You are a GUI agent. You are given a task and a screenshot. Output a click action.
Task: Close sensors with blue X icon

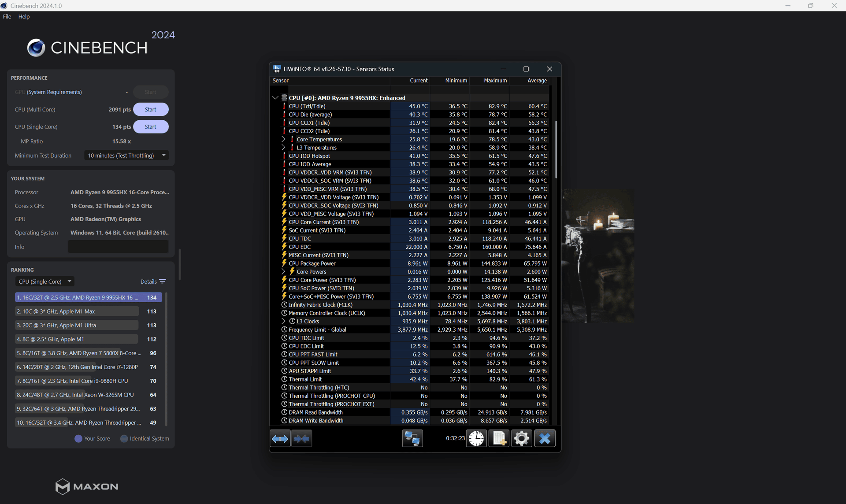pos(545,438)
